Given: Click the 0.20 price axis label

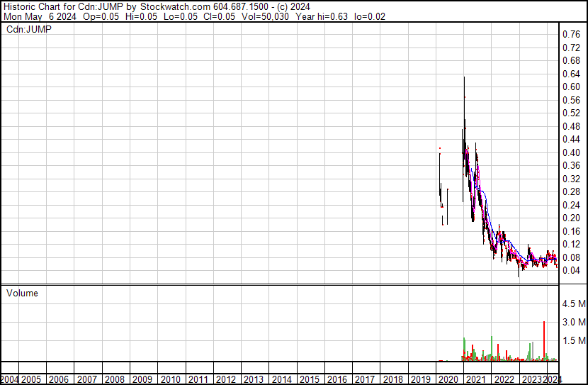Looking at the screenshot, I should pos(572,218).
